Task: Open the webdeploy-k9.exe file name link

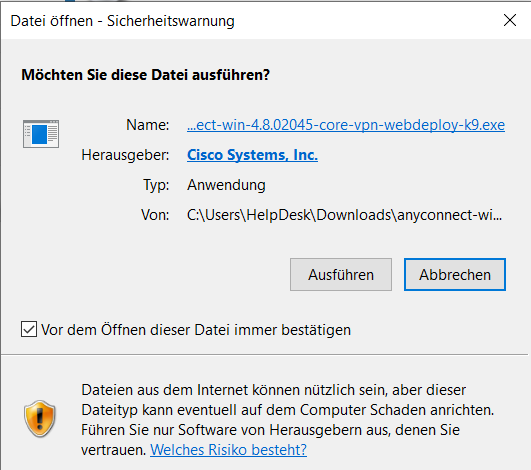Action: 346,125
